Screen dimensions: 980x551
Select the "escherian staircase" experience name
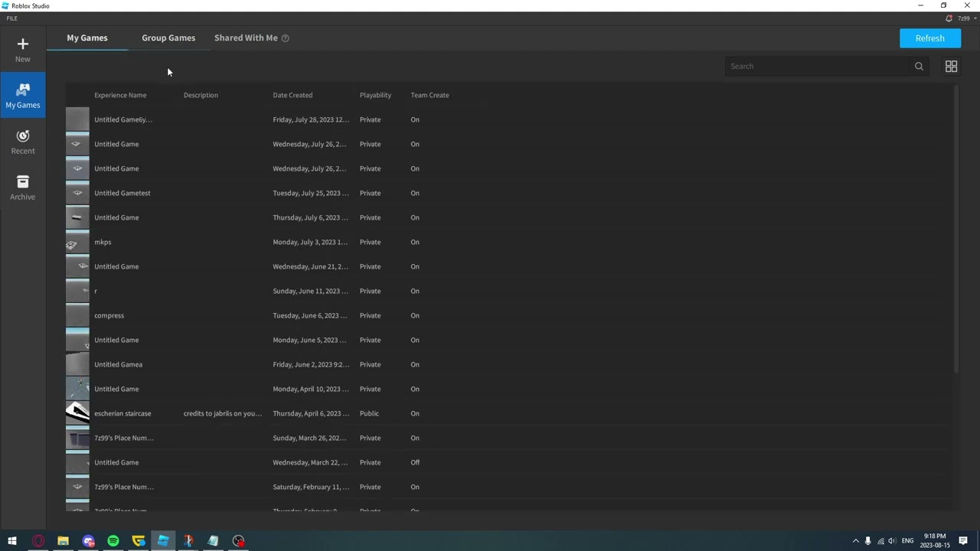click(122, 414)
